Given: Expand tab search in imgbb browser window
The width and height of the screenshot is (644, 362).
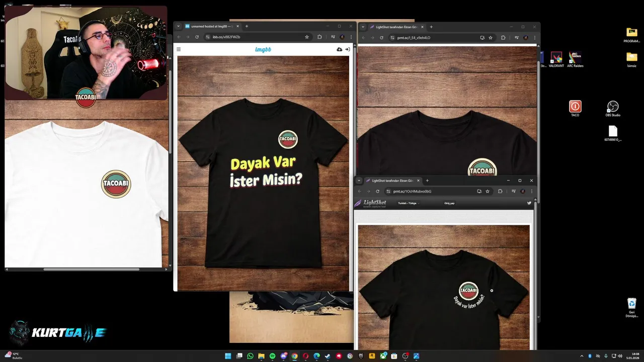Looking at the screenshot, I should pos(178,26).
